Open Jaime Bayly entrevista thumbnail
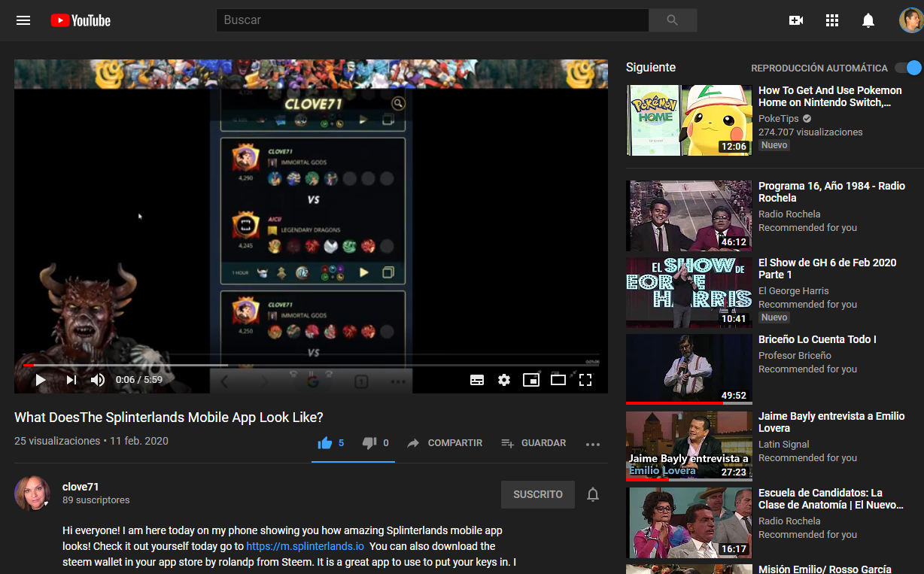924x574 pixels. pyautogui.click(x=689, y=446)
